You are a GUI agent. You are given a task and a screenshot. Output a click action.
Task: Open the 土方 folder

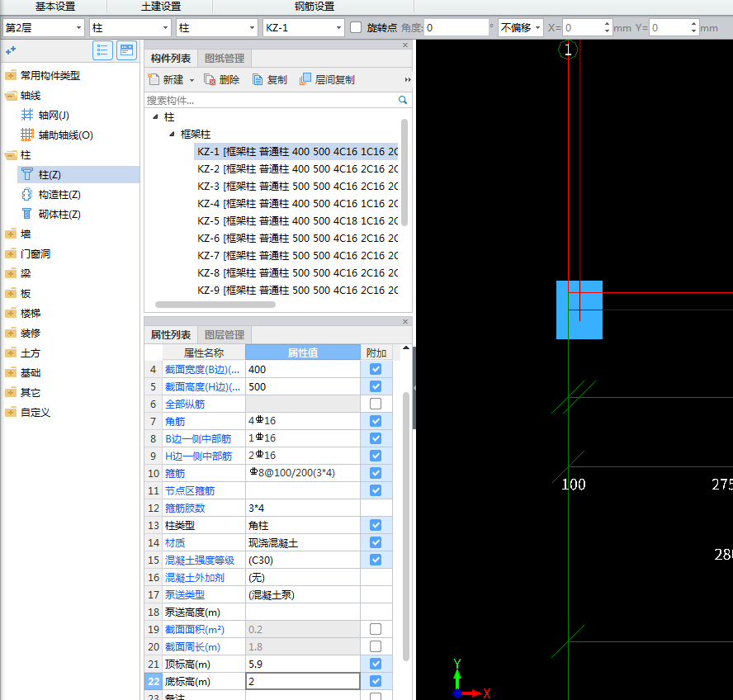23,353
